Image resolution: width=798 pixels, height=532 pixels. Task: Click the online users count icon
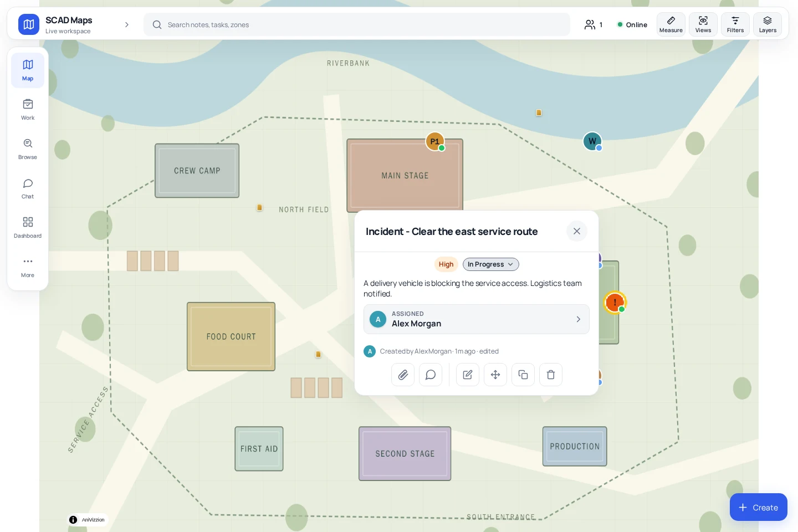tap(593, 24)
